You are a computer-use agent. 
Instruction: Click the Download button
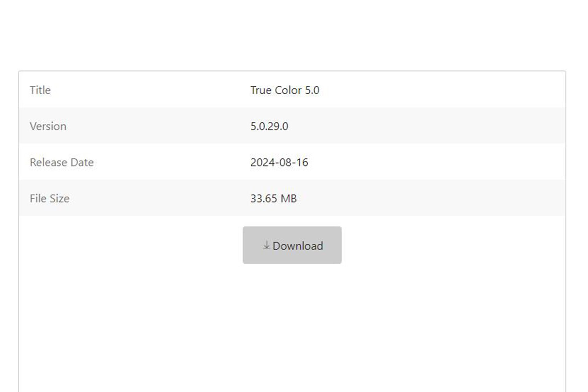(x=292, y=245)
